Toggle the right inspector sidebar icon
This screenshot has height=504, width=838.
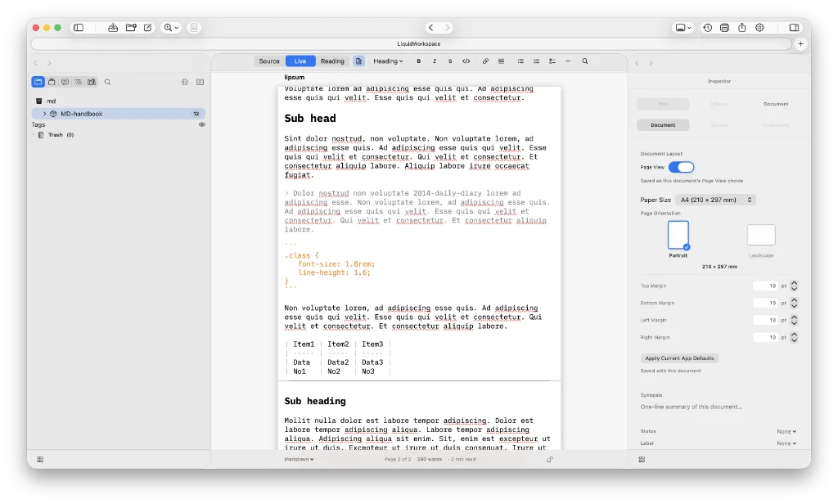[x=794, y=28]
